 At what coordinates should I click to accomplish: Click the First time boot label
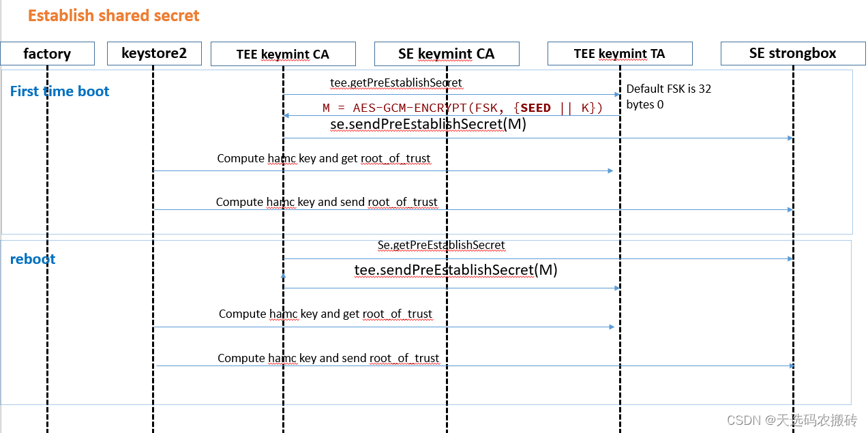point(59,91)
